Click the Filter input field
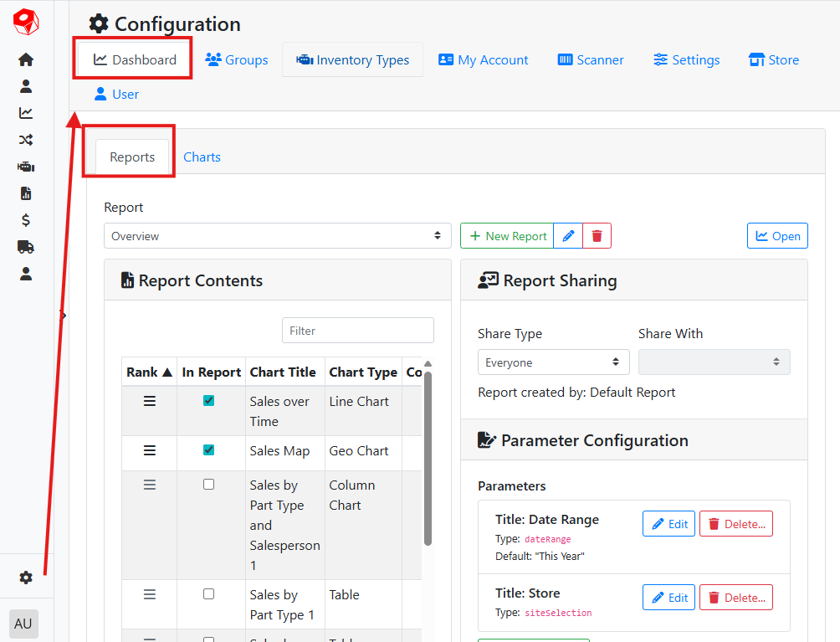Screen dimensions: 840x642 tap(357, 331)
